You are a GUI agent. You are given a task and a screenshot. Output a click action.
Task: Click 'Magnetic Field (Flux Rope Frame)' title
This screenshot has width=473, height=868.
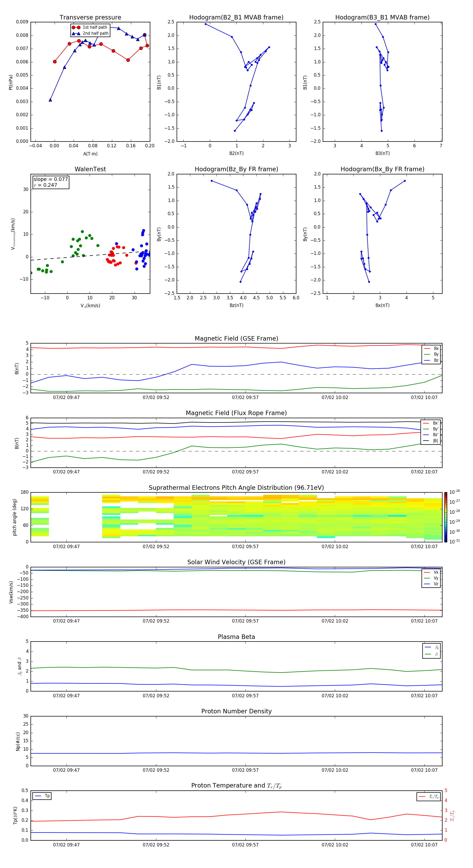tap(236, 413)
